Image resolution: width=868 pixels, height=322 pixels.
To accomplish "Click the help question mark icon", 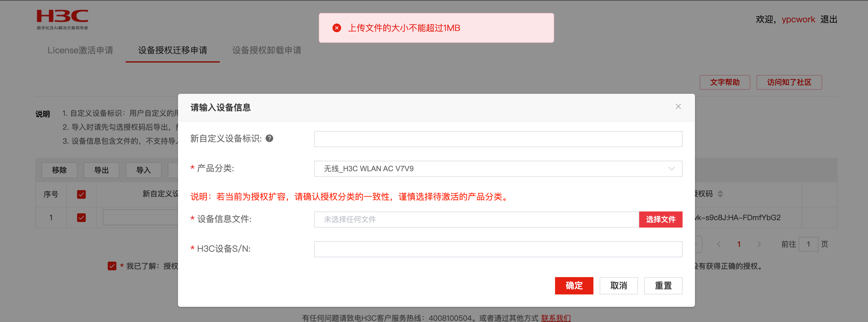I will tap(269, 138).
